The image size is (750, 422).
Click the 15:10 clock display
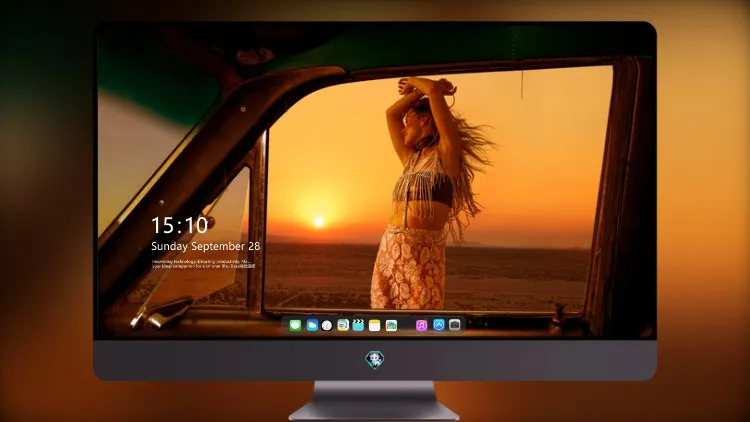click(180, 225)
